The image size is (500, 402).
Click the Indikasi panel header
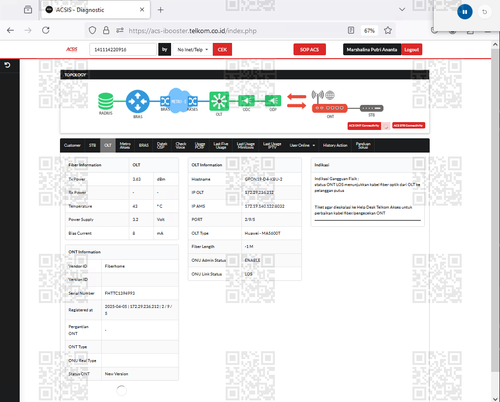[x=367, y=165]
